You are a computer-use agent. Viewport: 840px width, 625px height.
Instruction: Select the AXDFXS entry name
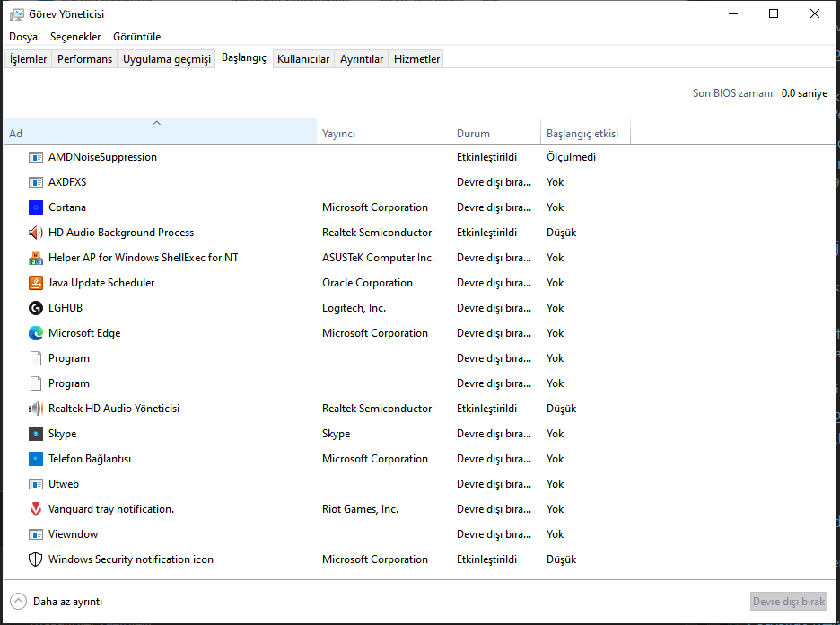click(67, 182)
